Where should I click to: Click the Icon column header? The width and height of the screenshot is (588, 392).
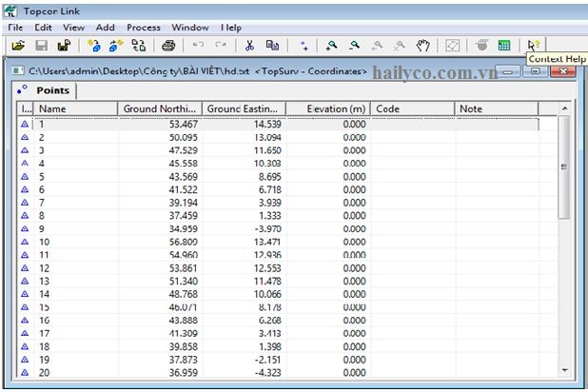point(26,108)
